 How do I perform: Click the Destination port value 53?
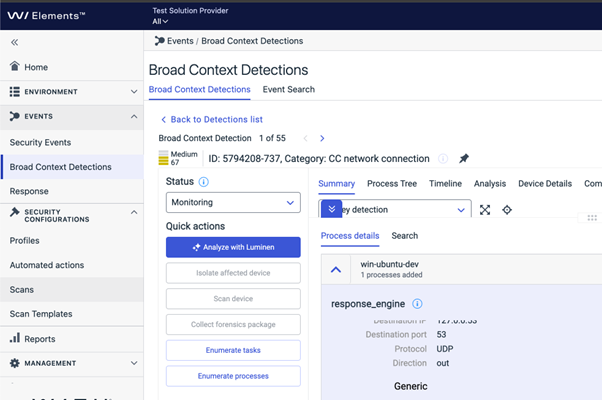point(441,335)
